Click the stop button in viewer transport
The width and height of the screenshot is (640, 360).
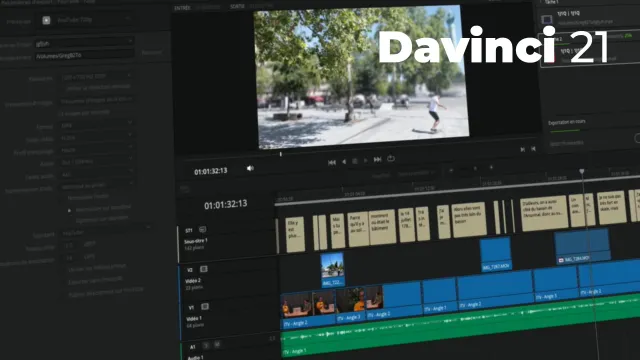coord(355,161)
